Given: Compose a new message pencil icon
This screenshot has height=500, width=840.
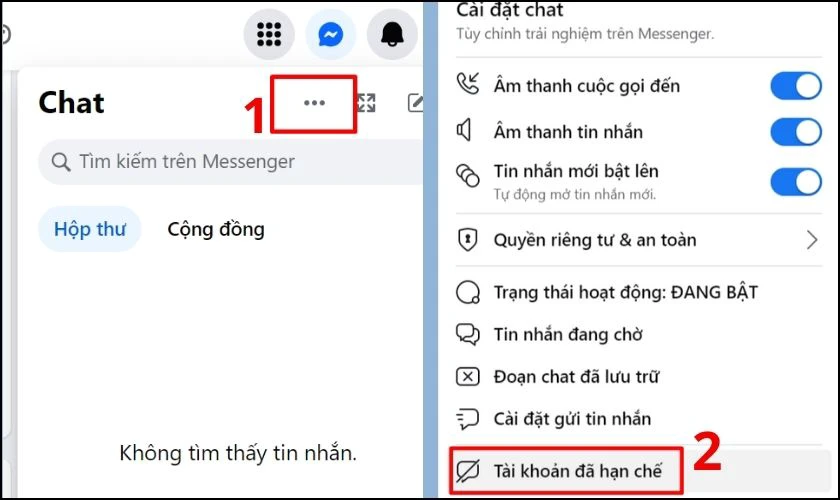Looking at the screenshot, I should pyautogui.click(x=416, y=103).
